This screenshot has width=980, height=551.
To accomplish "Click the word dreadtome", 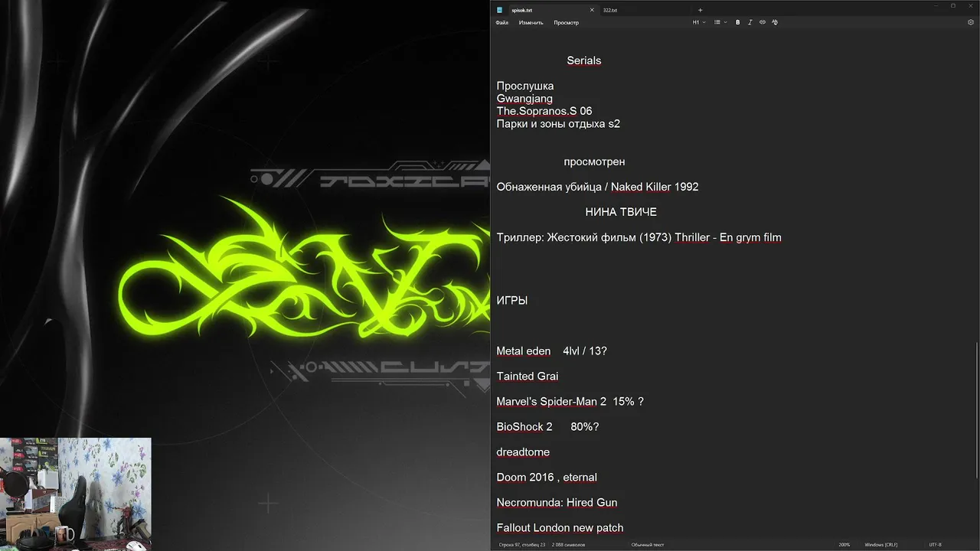I will click(523, 452).
